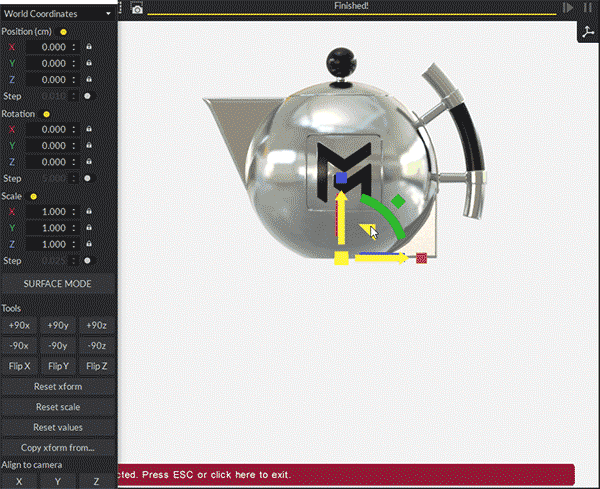Click the render progress bar
Screen dimensions: 600x489
pyautogui.click(x=352, y=14)
